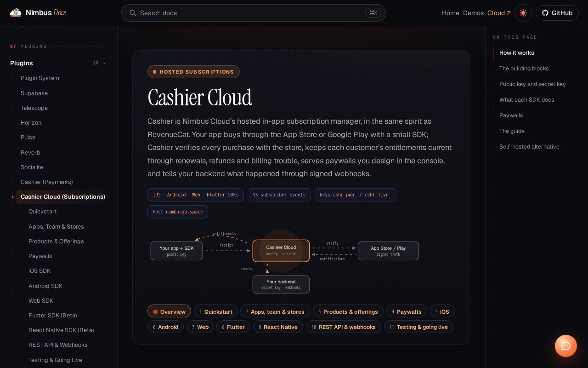The width and height of the screenshot is (588, 368).
Task: Open Flutter SDK (Beta) sidebar page
Action: (x=53, y=315)
